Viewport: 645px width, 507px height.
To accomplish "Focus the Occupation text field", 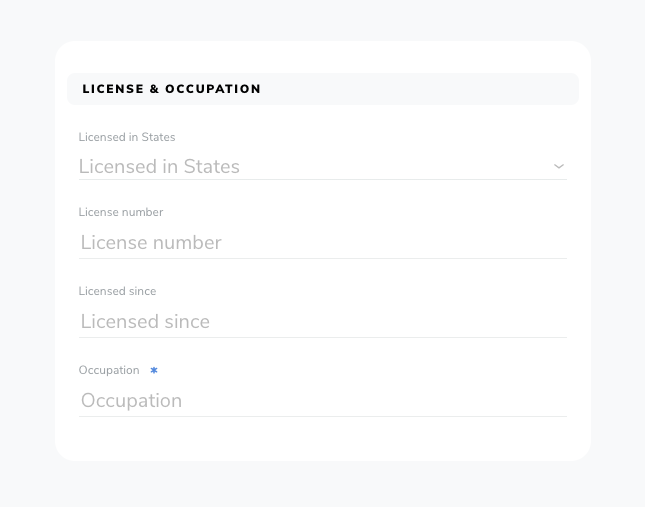I will pos(323,401).
